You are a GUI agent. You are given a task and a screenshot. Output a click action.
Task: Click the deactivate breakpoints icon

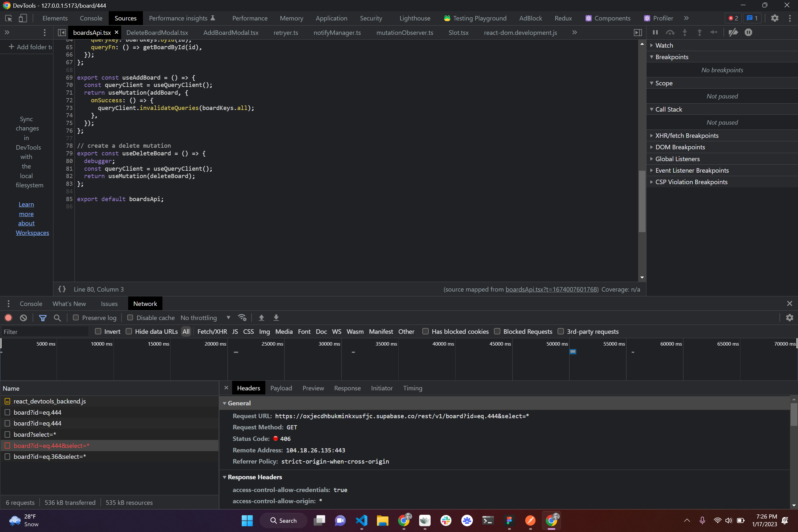[733, 33]
